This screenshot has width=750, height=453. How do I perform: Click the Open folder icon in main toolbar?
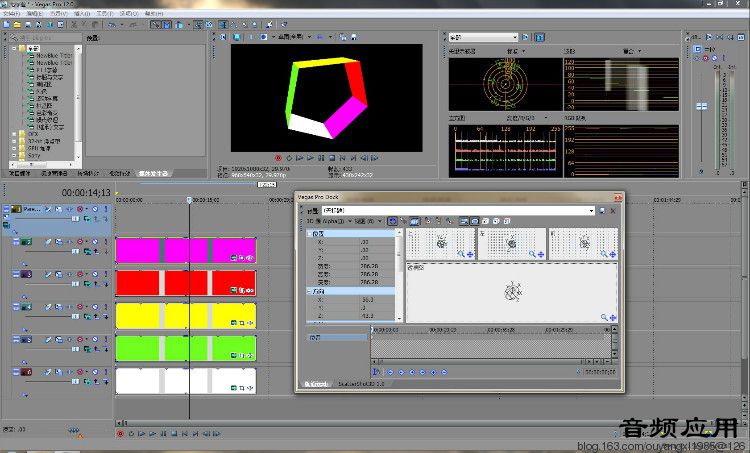[17, 24]
